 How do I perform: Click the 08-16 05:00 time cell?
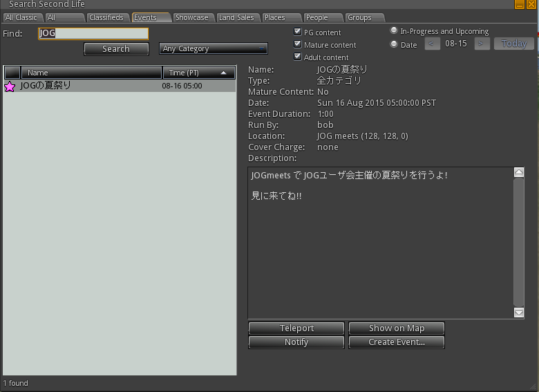click(x=182, y=86)
